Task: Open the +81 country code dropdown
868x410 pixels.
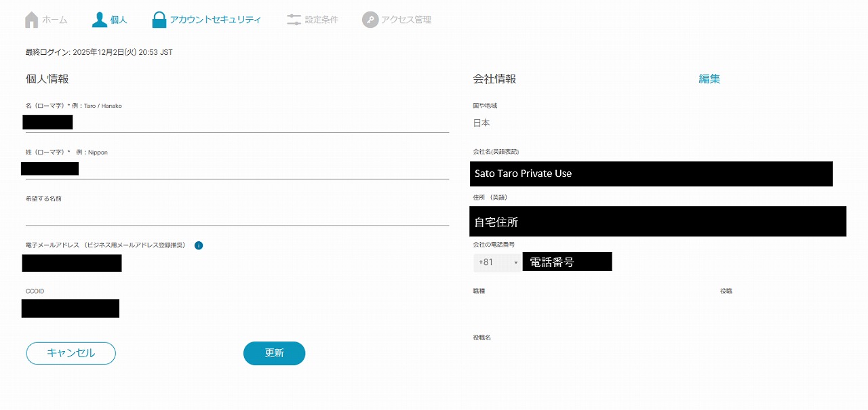Action: click(x=498, y=262)
